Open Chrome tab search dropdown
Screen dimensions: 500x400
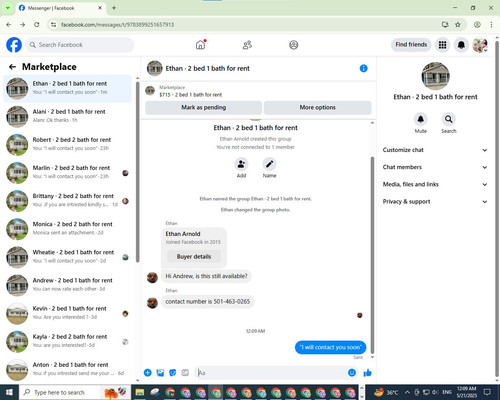click(7, 8)
